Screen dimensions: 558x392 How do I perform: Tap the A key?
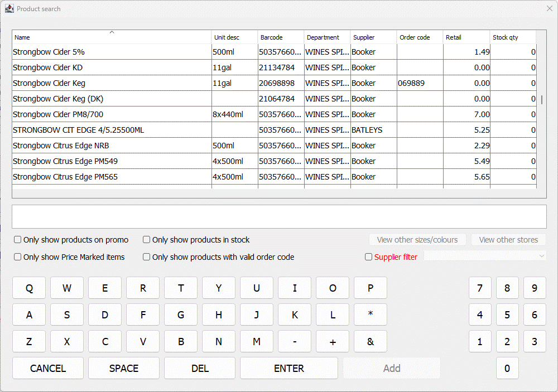pos(29,314)
